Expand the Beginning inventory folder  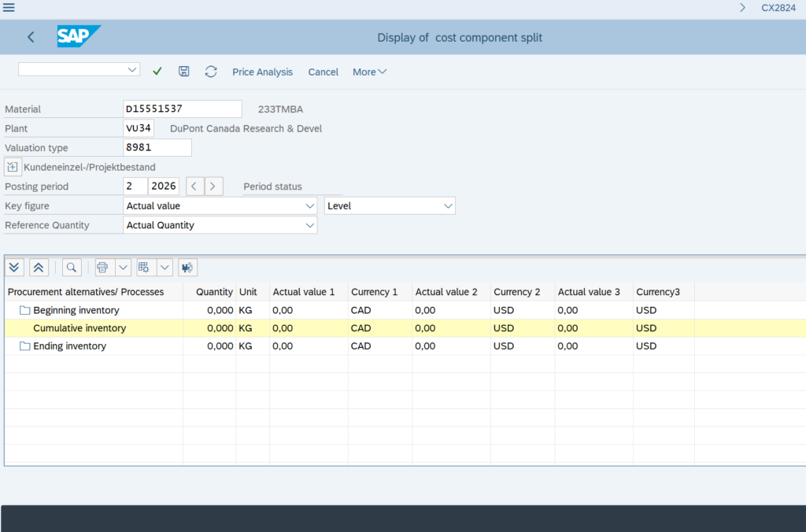tap(24, 310)
